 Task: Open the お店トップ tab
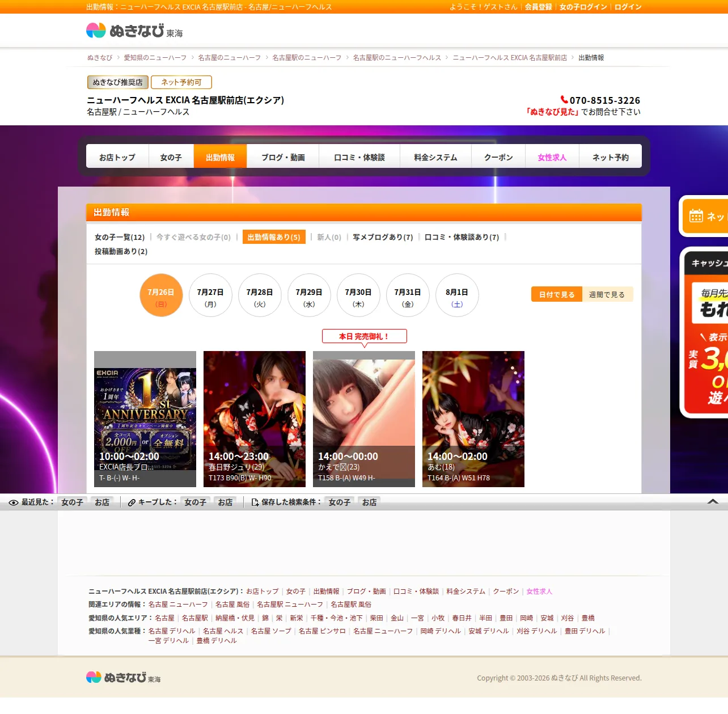click(117, 157)
